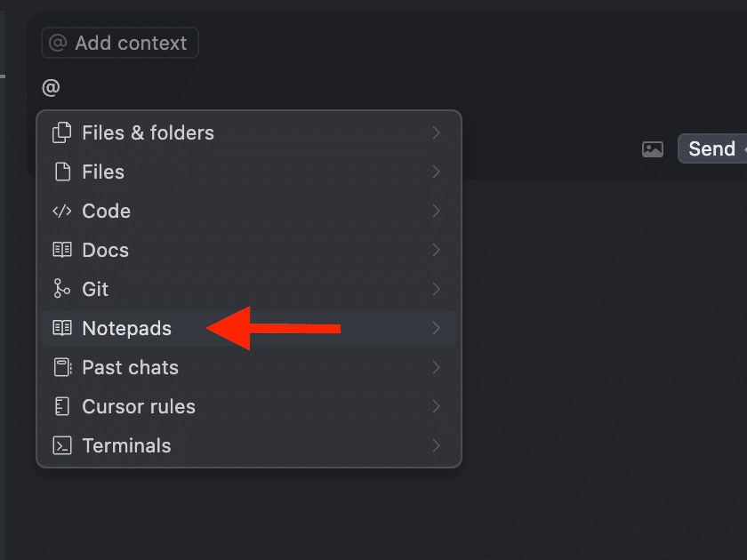Select the Past chats menu entry
This screenshot has width=747, height=560.
pyautogui.click(x=130, y=368)
